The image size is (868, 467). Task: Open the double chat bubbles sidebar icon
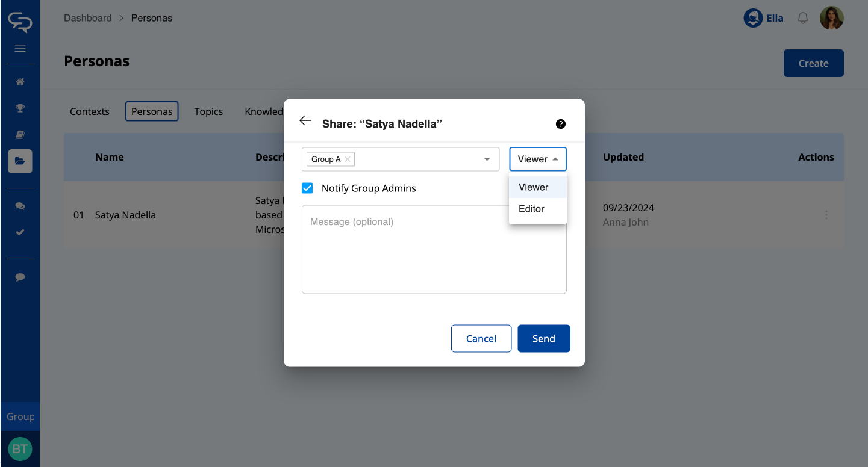[20, 206]
